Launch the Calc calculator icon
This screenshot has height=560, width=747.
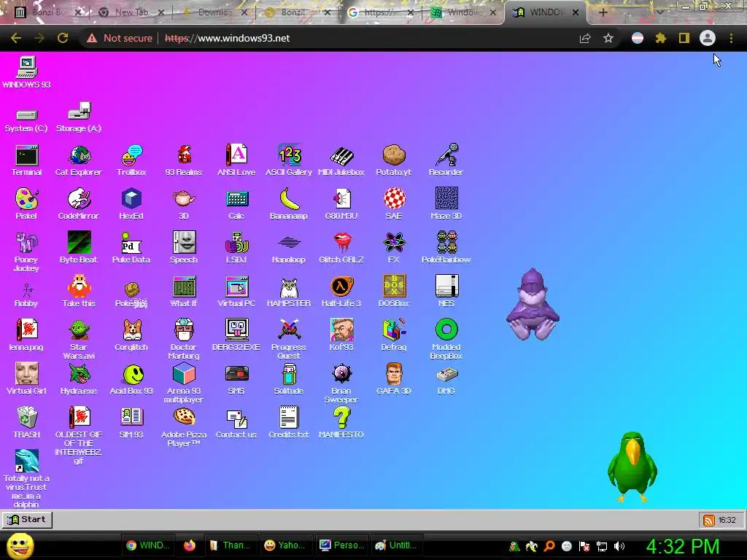[236, 204]
